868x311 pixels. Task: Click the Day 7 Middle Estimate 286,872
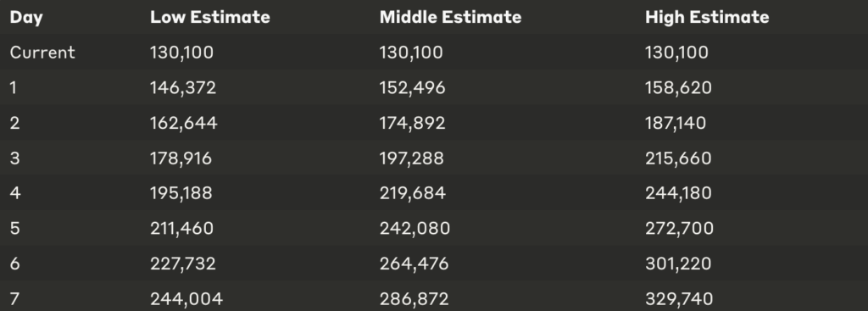[x=414, y=299]
